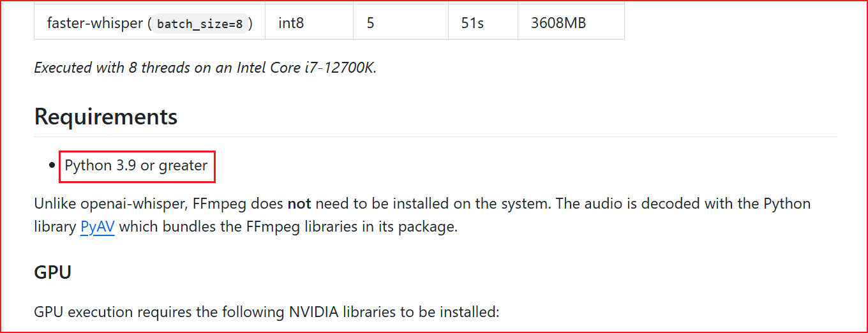Select the 51s time cell
The height and width of the screenshot is (333, 868).
pyautogui.click(x=472, y=24)
